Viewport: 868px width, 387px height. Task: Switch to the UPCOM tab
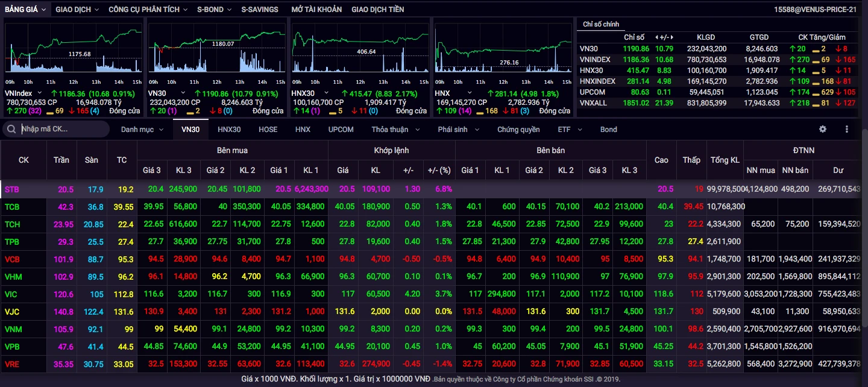pos(341,130)
